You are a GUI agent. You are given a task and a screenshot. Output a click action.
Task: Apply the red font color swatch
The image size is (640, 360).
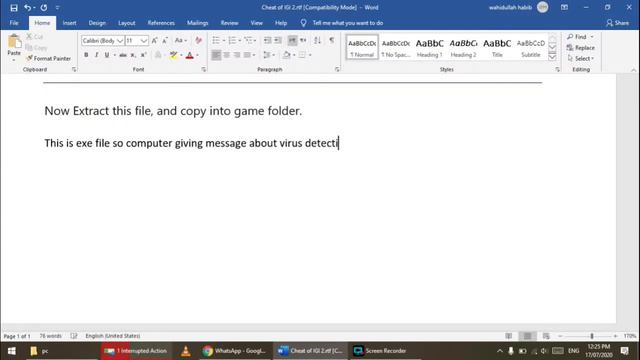point(189,55)
